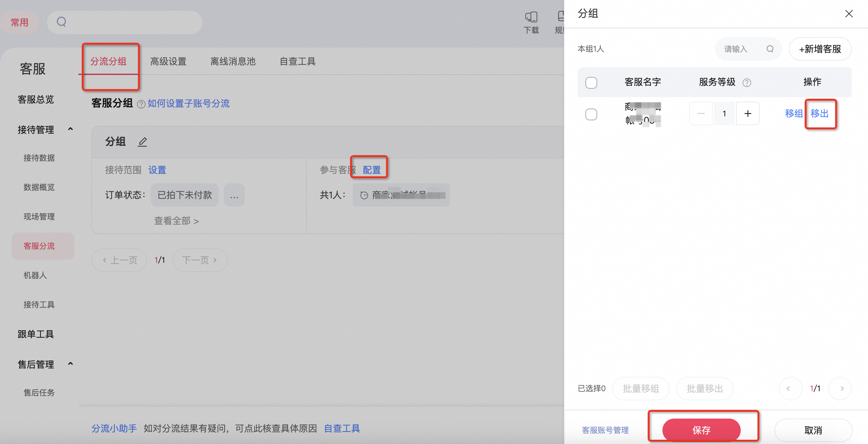Click 移组 for the listed 客服

point(794,114)
